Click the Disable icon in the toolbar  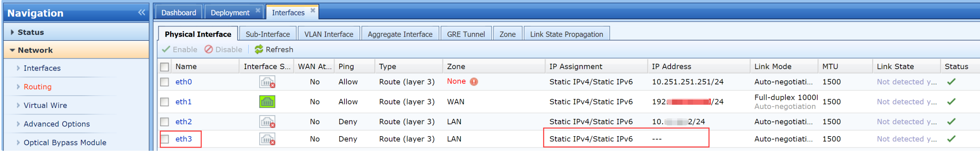(x=209, y=49)
